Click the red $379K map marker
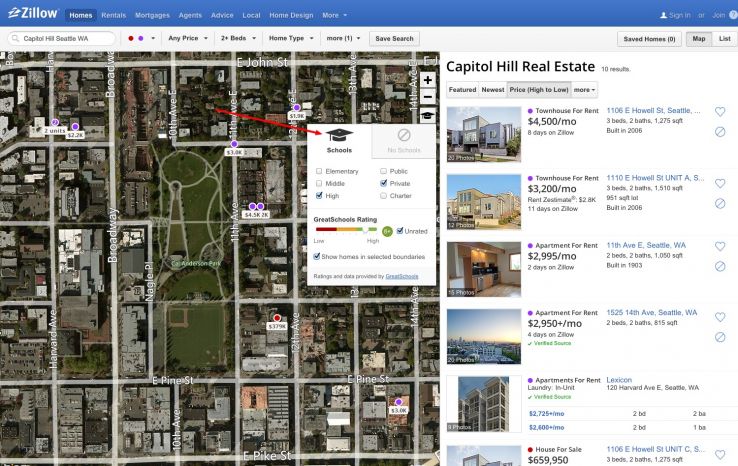 [x=277, y=318]
